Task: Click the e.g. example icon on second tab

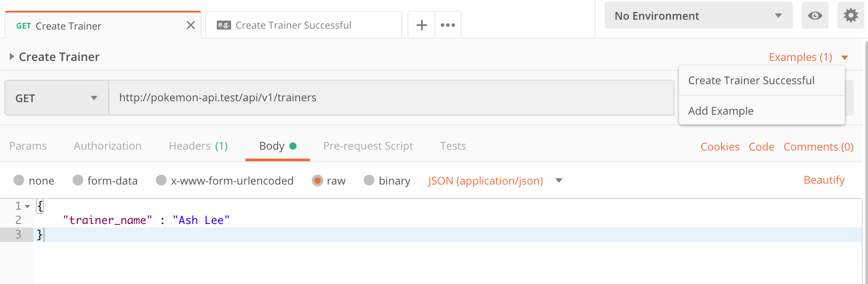Action: [x=223, y=25]
